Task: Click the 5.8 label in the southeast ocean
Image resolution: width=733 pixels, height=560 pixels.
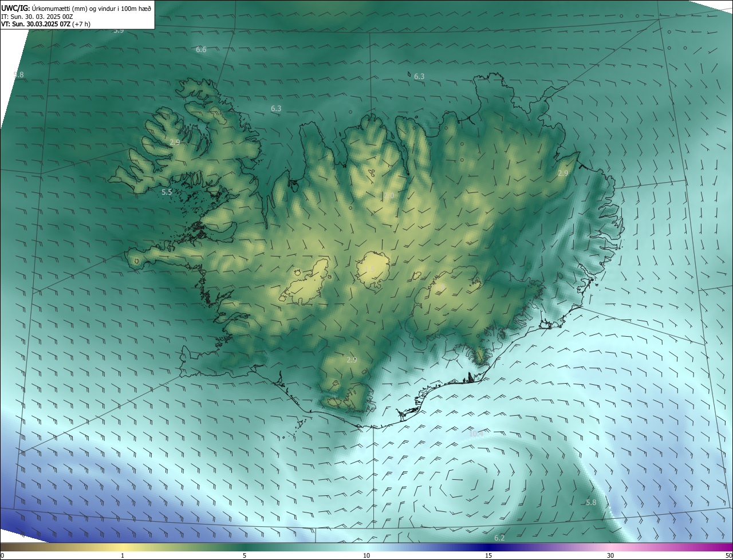Action: click(591, 502)
